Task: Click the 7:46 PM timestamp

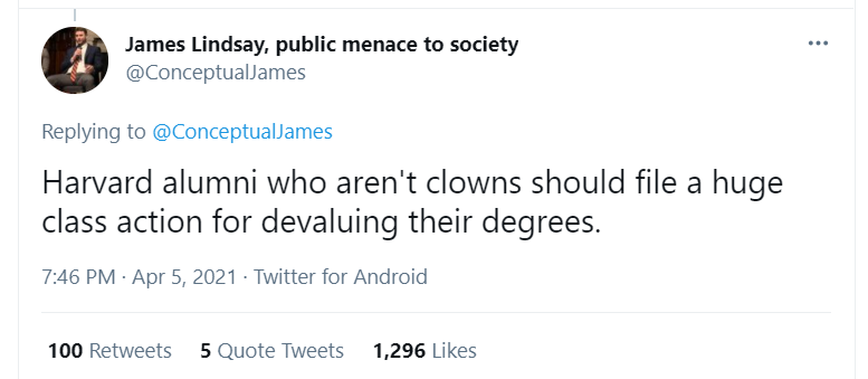Action: point(79,277)
